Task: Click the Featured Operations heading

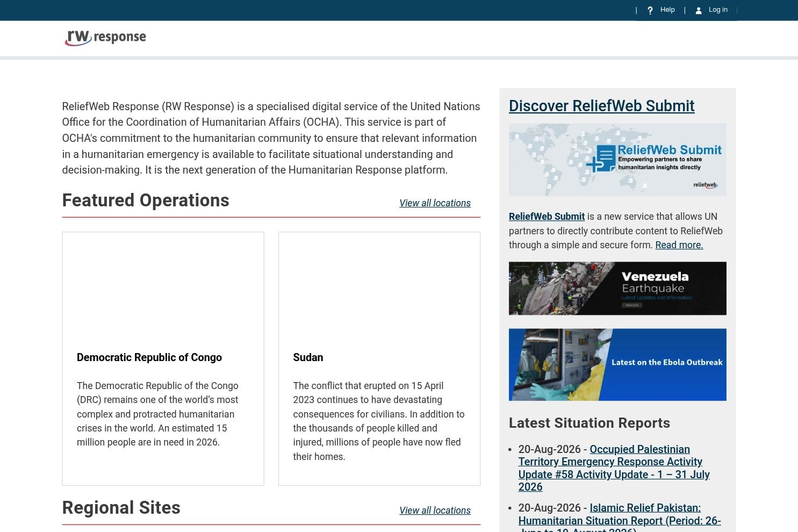Action: (x=146, y=200)
